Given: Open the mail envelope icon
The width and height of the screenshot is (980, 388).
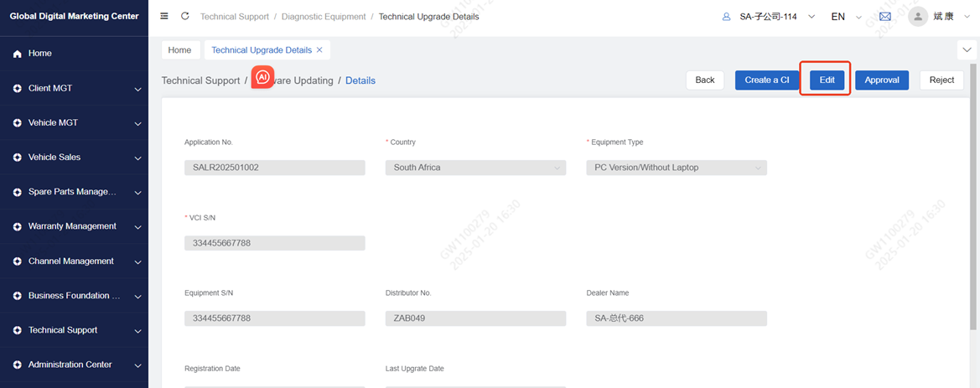Looking at the screenshot, I should point(884,17).
